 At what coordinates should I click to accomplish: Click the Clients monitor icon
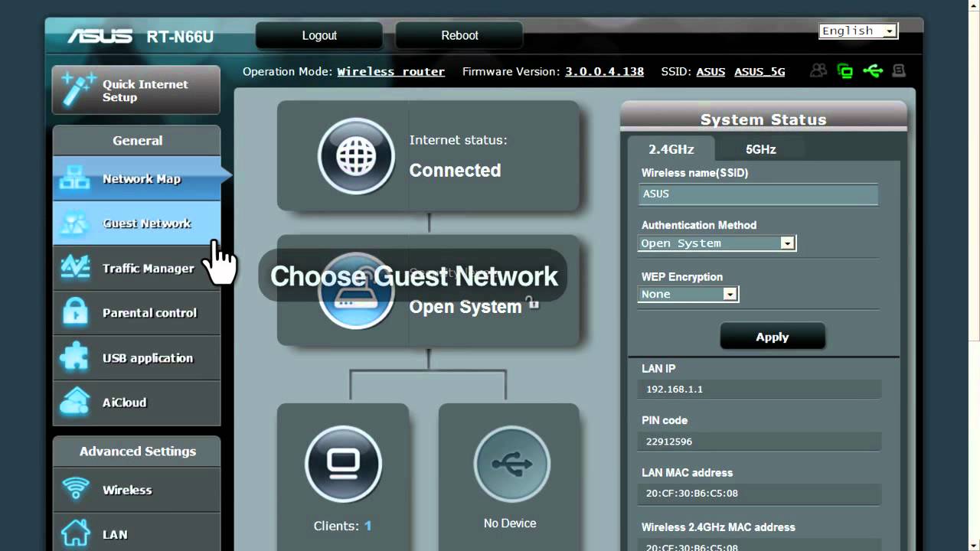[x=343, y=464]
